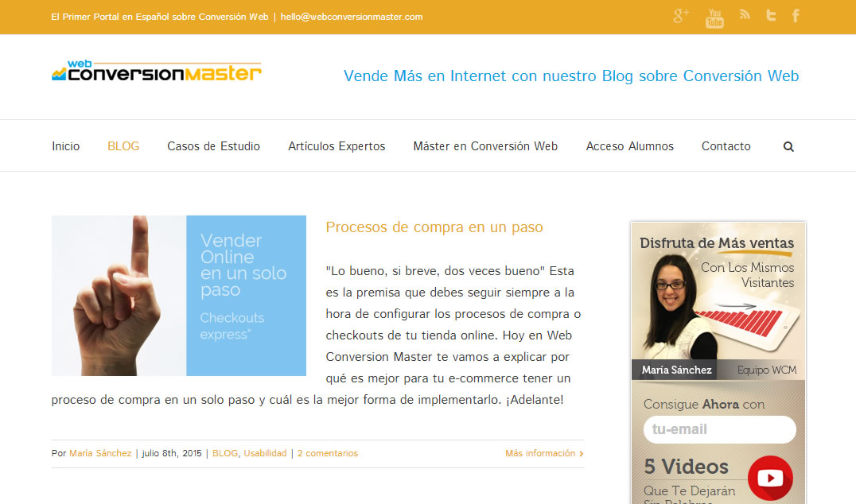
Task: Open the Casos de Estudio section
Action: pyautogui.click(x=213, y=145)
